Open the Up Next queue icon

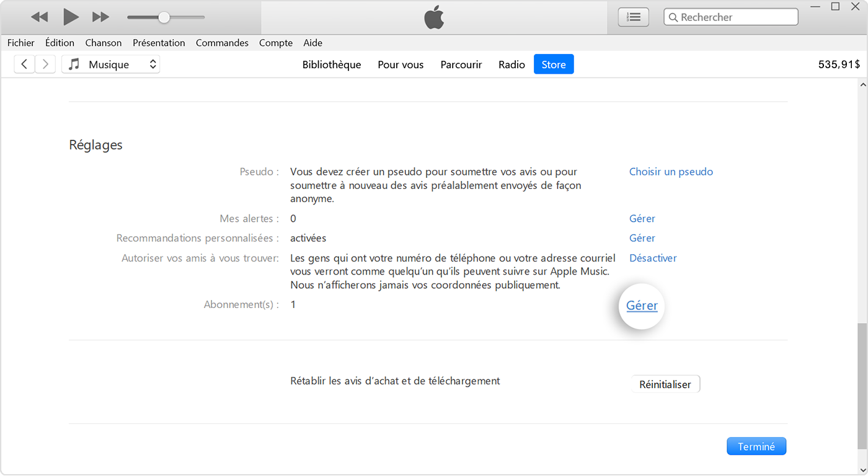pyautogui.click(x=633, y=17)
